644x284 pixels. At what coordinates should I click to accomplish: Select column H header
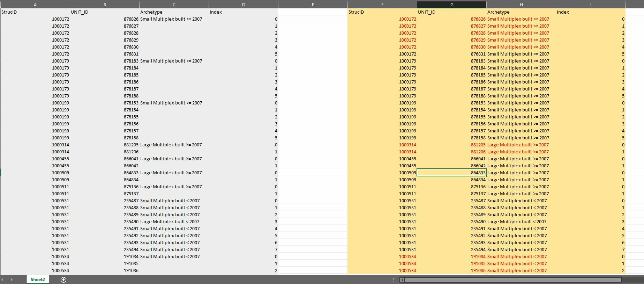[521, 5]
